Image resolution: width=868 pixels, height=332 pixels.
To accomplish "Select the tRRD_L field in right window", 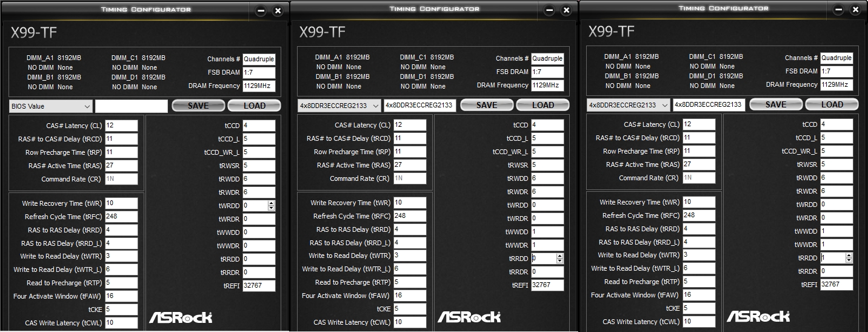I will [x=699, y=242].
